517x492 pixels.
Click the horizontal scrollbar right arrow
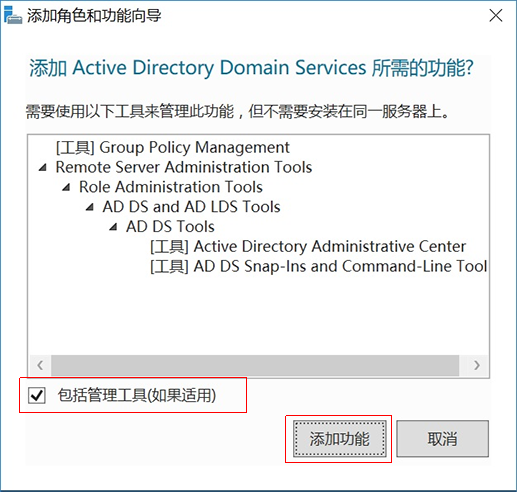tap(477, 365)
